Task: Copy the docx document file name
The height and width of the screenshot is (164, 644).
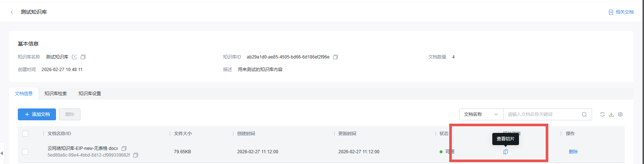Action: point(124,148)
